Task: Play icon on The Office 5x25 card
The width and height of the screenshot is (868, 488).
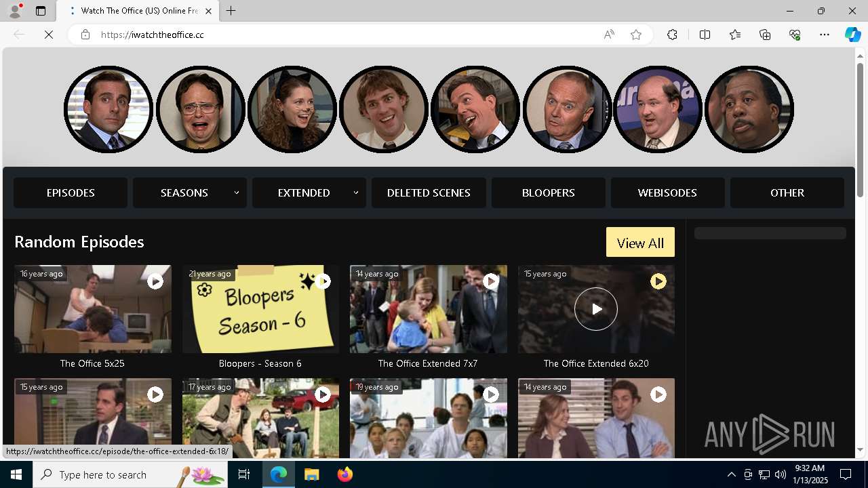Action: click(x=155, y=281)
